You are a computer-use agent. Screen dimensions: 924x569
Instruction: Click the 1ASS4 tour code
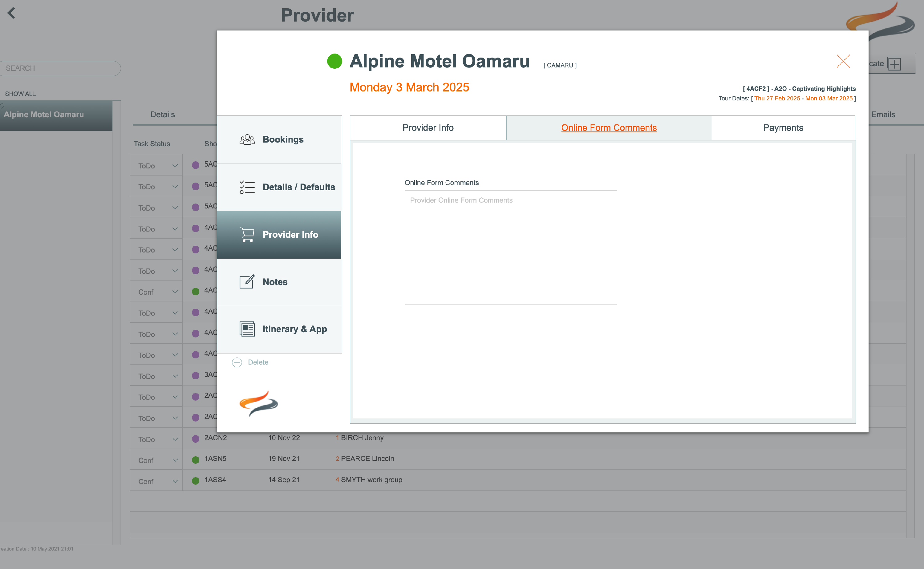click(215, 480)
